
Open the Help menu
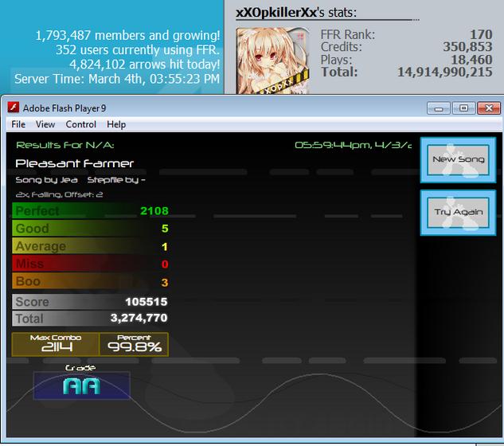click(x=116, y=124)
